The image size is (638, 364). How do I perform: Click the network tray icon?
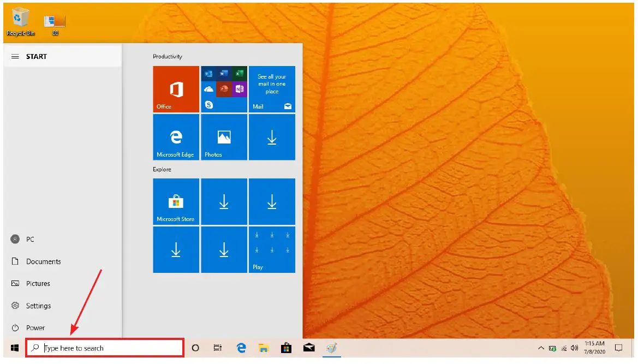click(x=564, y=348)
